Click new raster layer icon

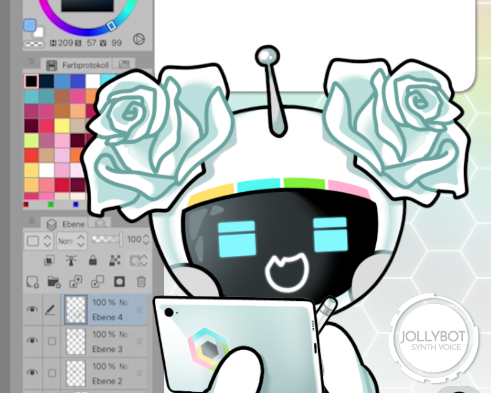click(x=33, y=282)
